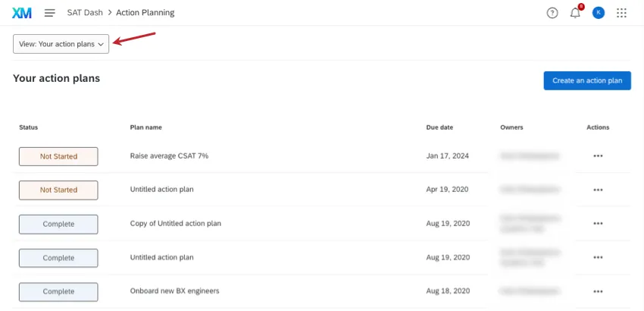Open the app switcher grid icon
644x311 pixels.
point(622,13)
